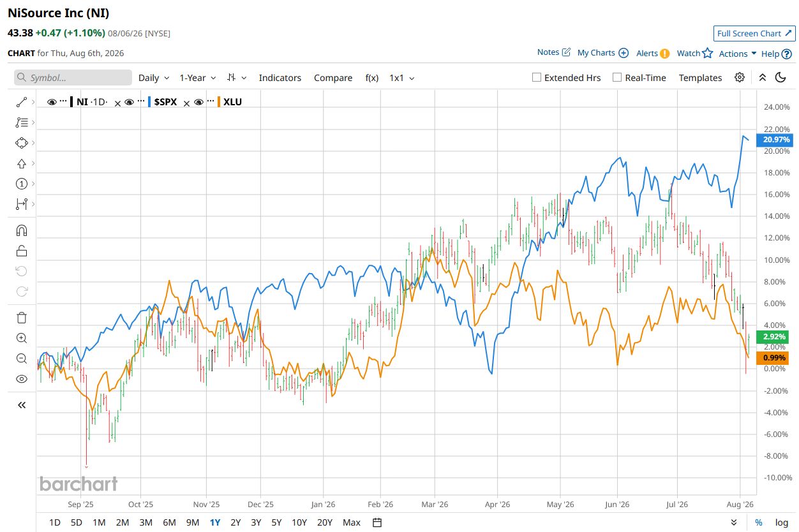Enable the Real-Time checkbox
Image resolution: width=799 pixels, height=532 pixels.
617,77
